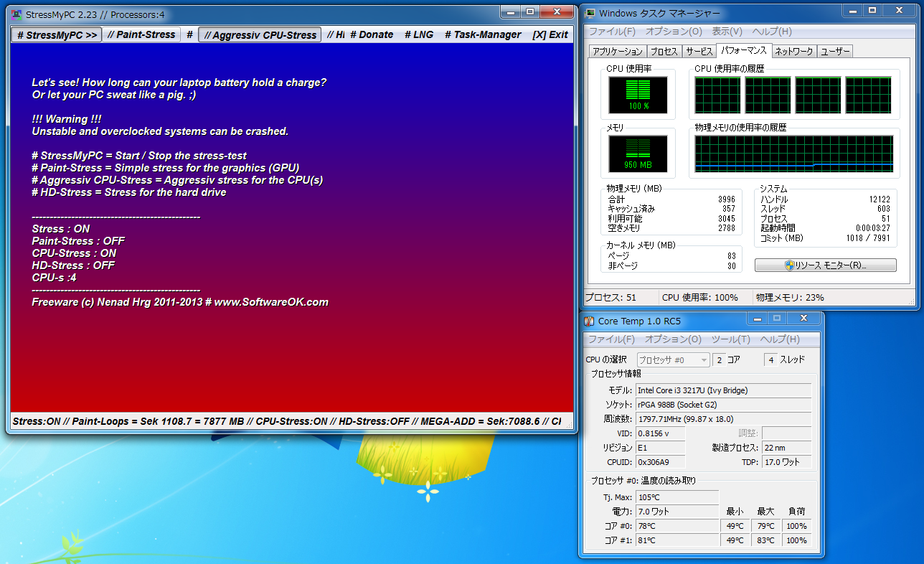Image resolution: width=924 pixels, height=564 pixels.
Task: Open the ツール(T) menu in Core Temp
Action: [730, 339]
